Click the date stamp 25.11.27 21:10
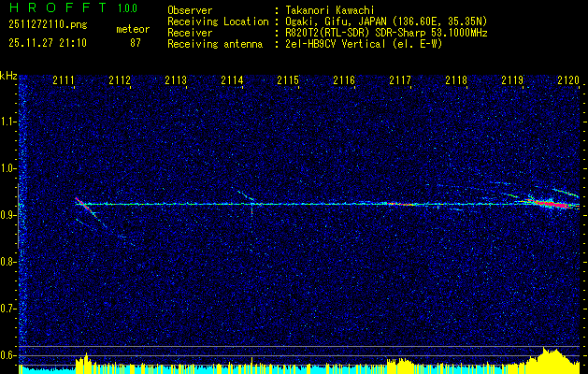Viewport: 588px width, 374px height. click(x=48, y=43)
